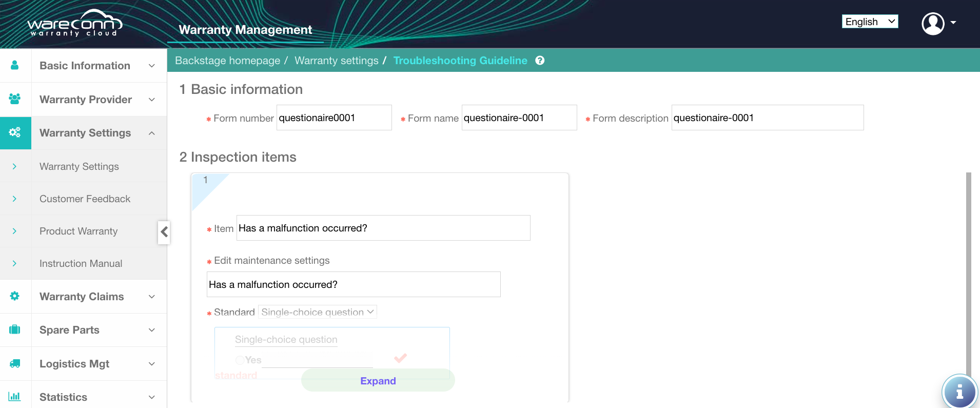Screen dimensions: 980x408
Task: Select the Yes radio option
Action: 240,360
